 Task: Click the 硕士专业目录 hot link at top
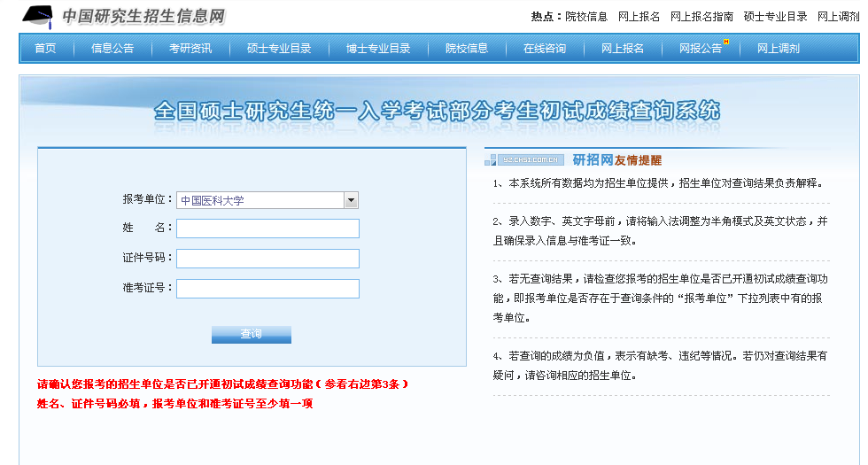pos(775,16)
